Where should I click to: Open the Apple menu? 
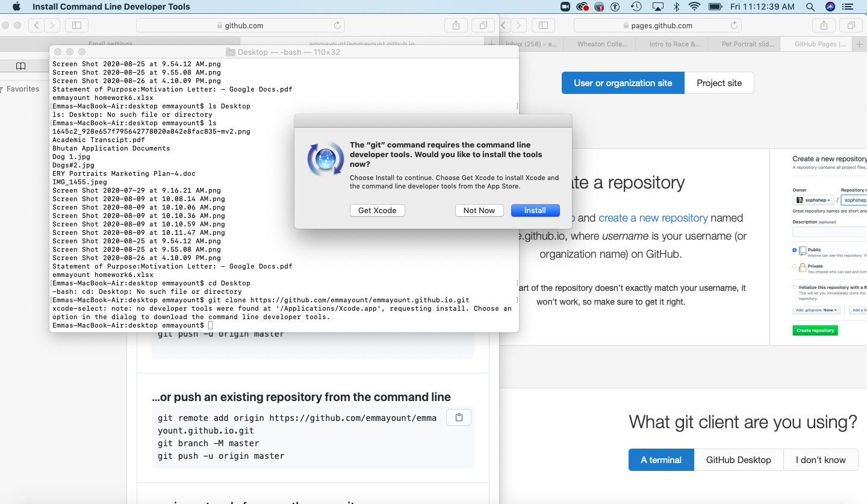[x=16, y=7]
